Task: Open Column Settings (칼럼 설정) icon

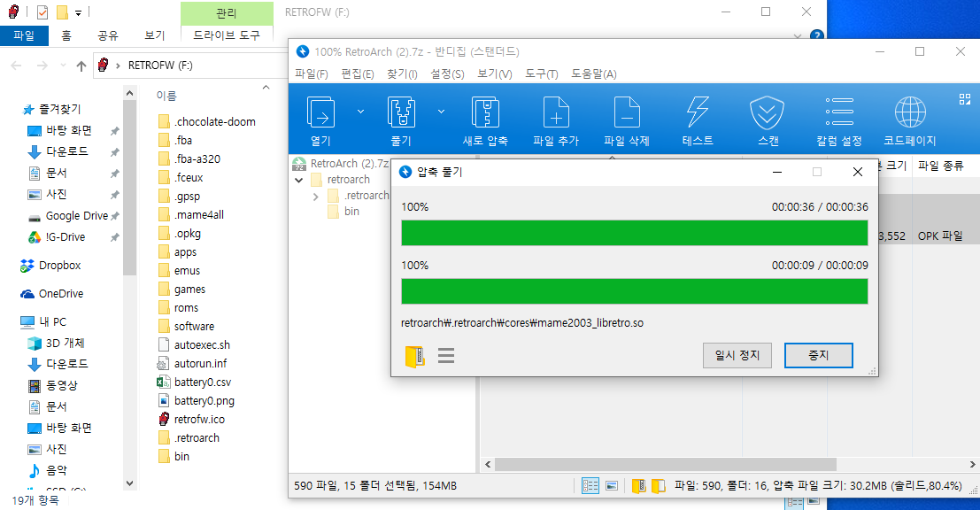Action: point(838,112)
